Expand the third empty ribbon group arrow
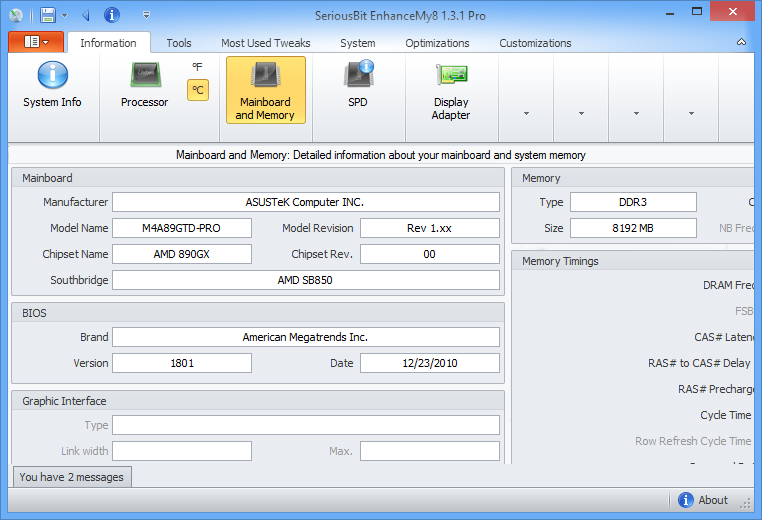Viewport: 762px width, 520px height. coord(636,113)
